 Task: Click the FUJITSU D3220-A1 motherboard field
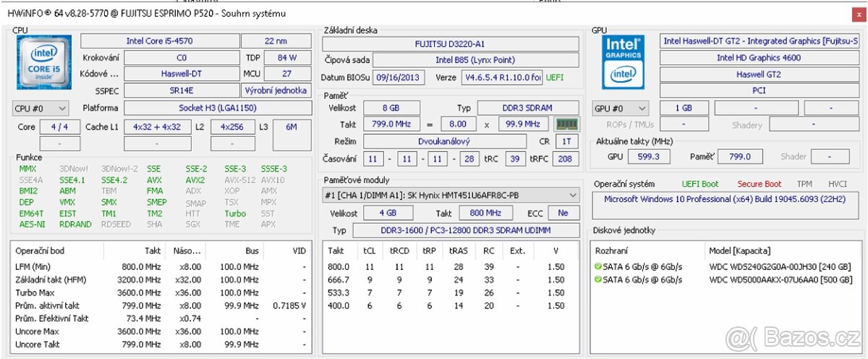(450, 43)
